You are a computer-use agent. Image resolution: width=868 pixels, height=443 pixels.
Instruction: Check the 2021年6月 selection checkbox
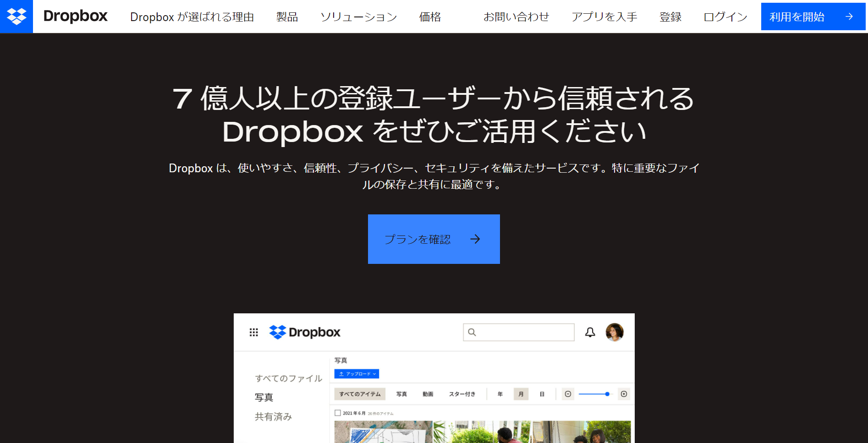[x=337, y=412]
